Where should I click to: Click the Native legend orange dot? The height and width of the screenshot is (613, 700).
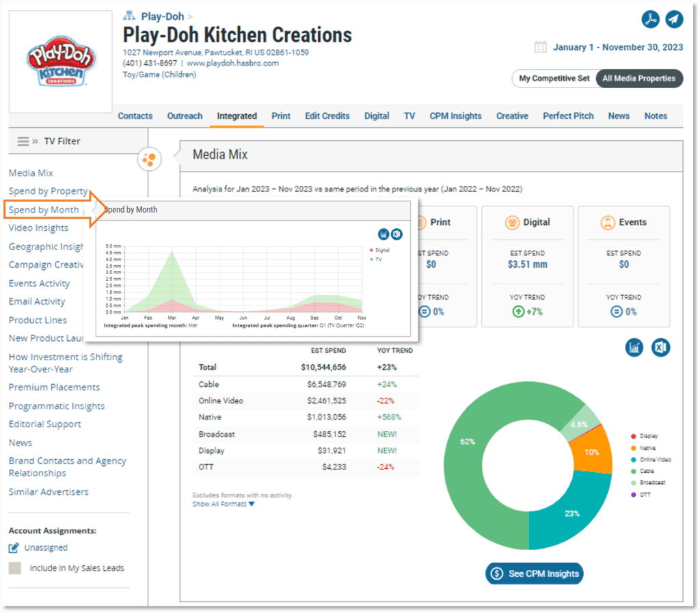pyautogui.click(x=633, y=448)
